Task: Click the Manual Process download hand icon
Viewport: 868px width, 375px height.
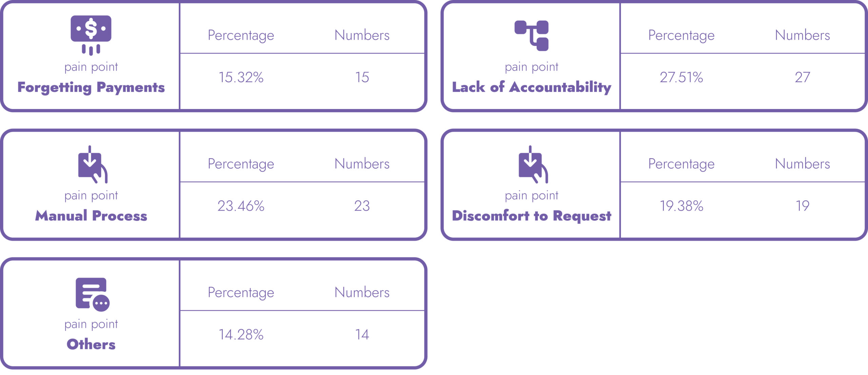Action: (92, 164)
